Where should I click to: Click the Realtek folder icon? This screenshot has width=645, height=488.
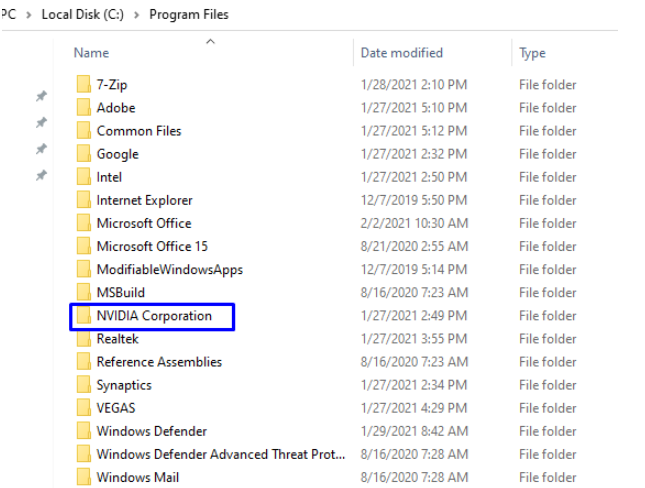pos(84,338)
